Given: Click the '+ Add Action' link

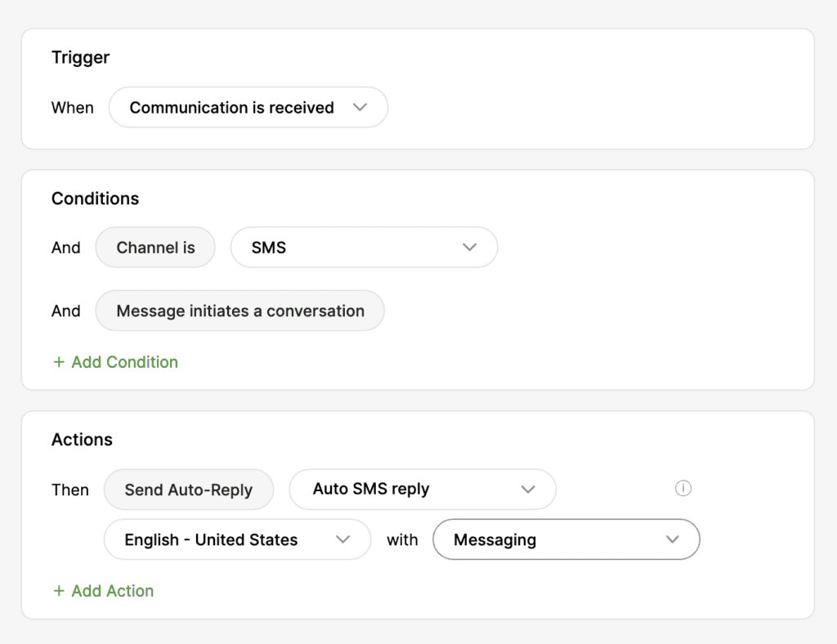Looking at the screenshot, I should (104, 591).
